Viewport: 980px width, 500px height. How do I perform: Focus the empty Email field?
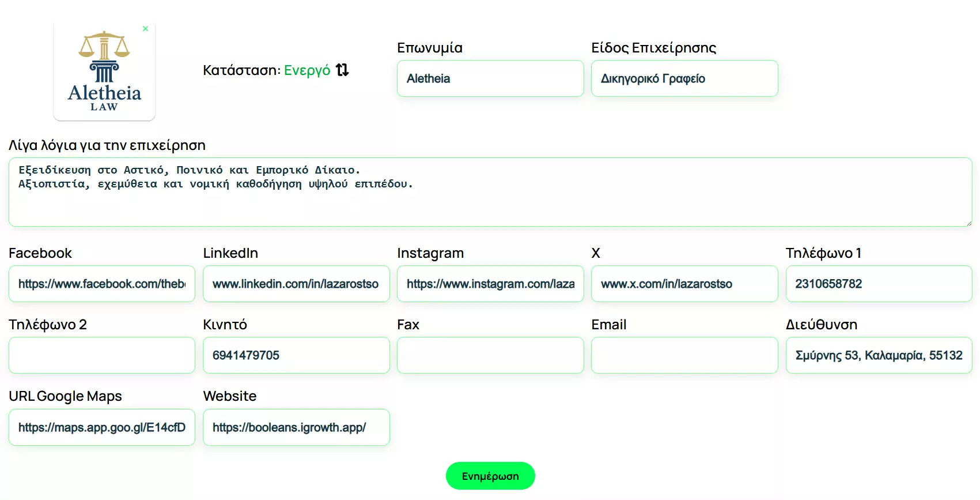point(684,355)
